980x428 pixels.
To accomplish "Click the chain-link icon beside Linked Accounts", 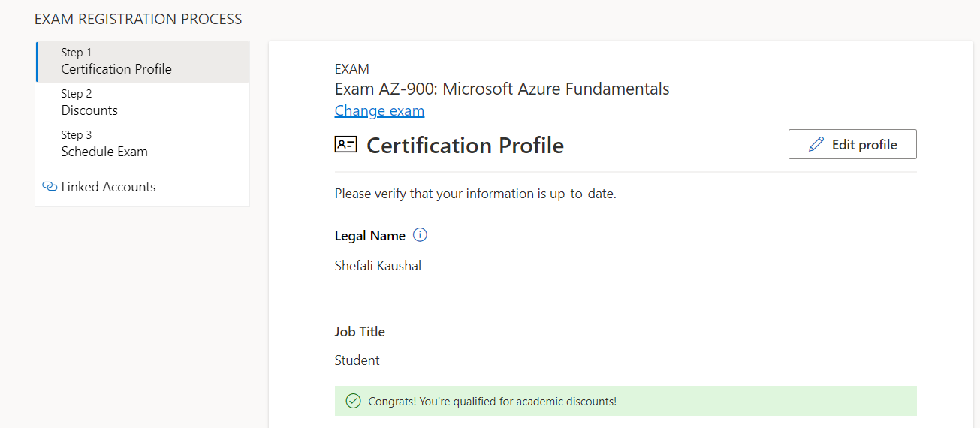I will click(50, 187).
